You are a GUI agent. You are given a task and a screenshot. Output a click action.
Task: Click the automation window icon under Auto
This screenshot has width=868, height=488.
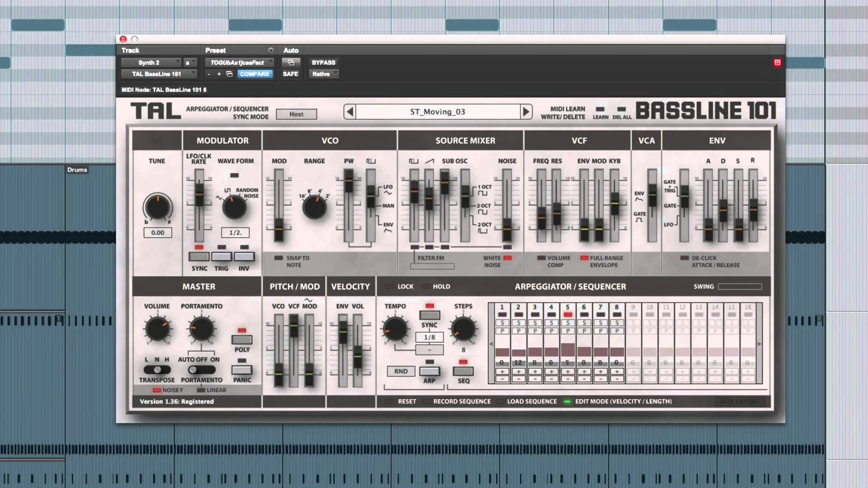(291, 62)
